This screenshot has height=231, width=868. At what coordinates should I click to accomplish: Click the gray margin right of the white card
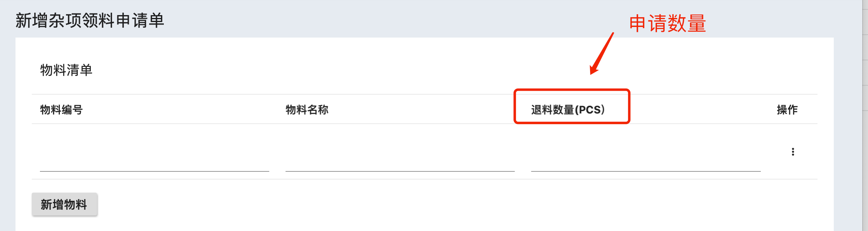click(x=848, y=122)
